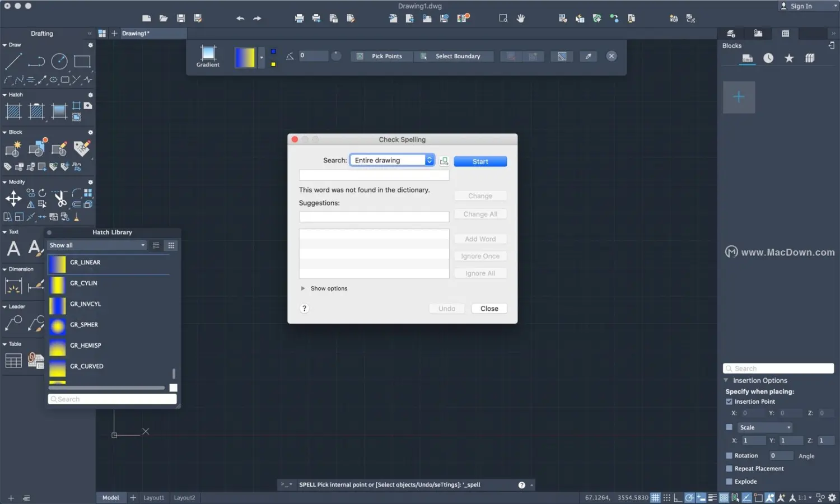The width and height of the screenshot is (840, 504).
Task: Click the Match Properties eyedropper icon
Action: point(588,56)
